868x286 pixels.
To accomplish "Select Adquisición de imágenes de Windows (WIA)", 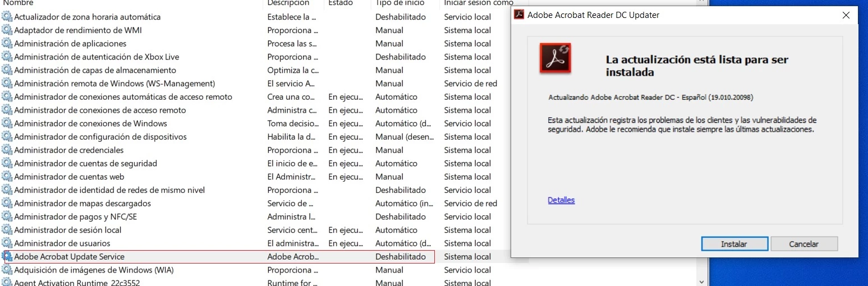I will [x=94, y=270].
